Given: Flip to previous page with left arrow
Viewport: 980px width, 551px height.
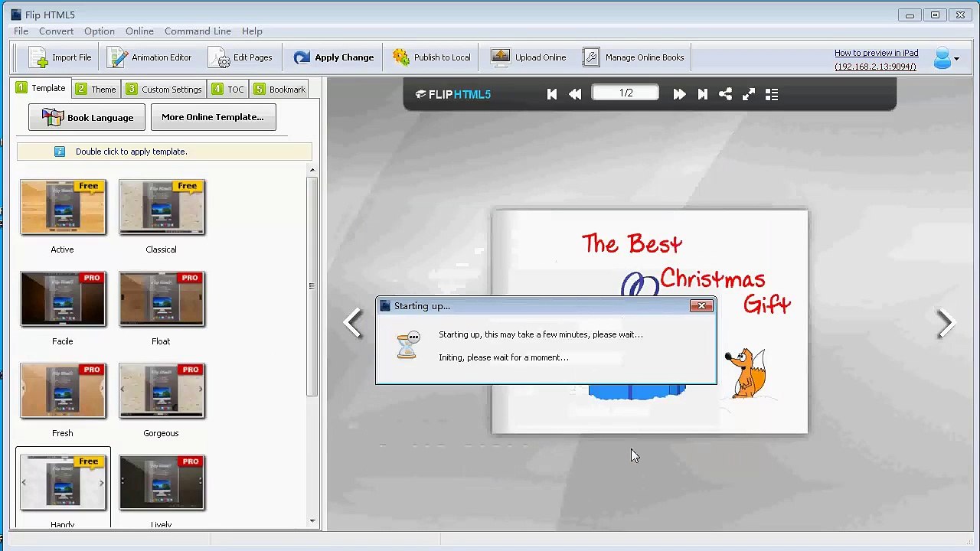Looking at the screenshot, I should (353, 323).
